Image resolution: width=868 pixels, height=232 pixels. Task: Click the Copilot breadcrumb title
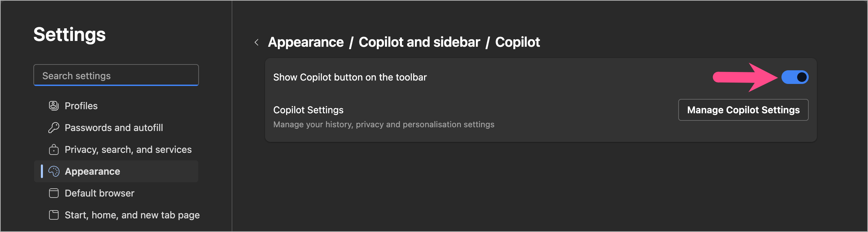pos(517,42)
